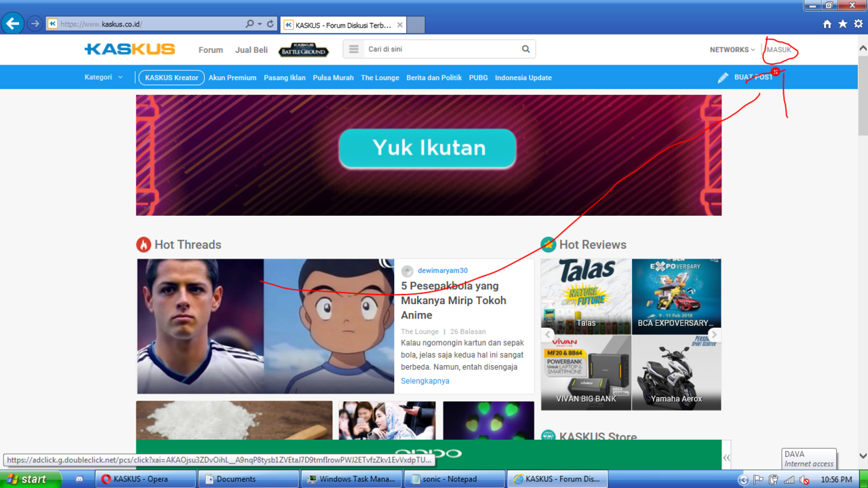Screen dimensions: 868x488
Task: Click the Hot Threads flame icon
Action: [143, 244]
